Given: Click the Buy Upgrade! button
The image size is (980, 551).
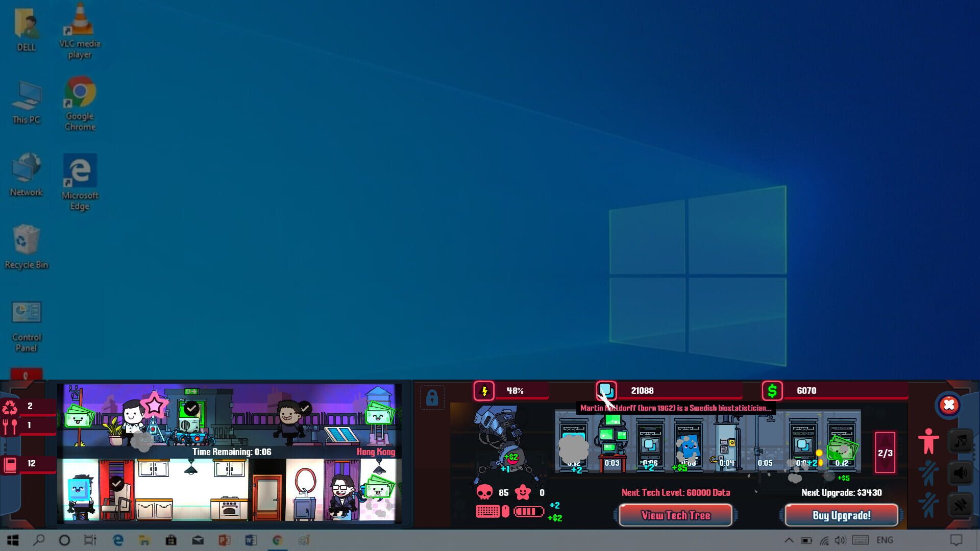Looking at the screenshot, I should point(840,515).
